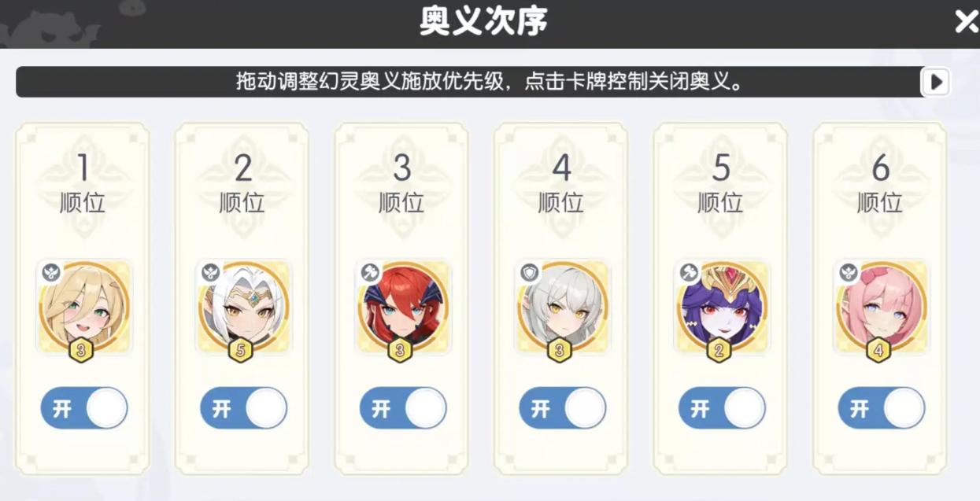Select the silver-haired yellow-eyed portrait in slot 4
Screen dimensions: 980x501
[x=562, y=307]
